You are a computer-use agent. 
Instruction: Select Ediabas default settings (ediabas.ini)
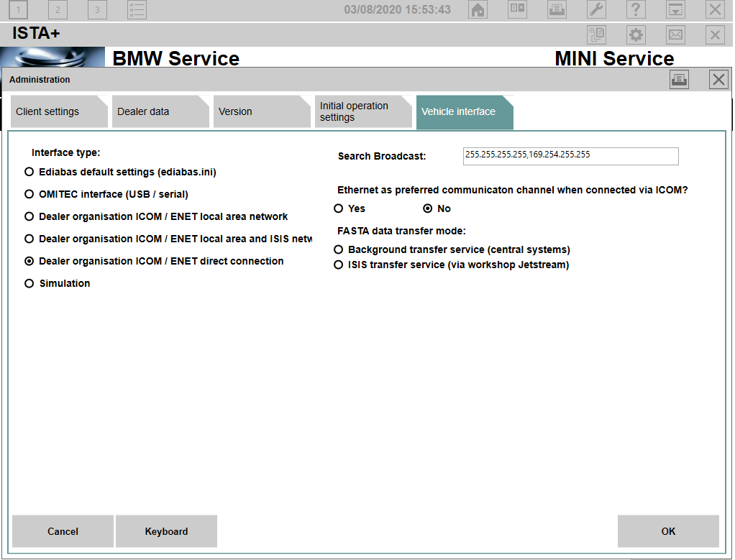click(x=120, y=172)
